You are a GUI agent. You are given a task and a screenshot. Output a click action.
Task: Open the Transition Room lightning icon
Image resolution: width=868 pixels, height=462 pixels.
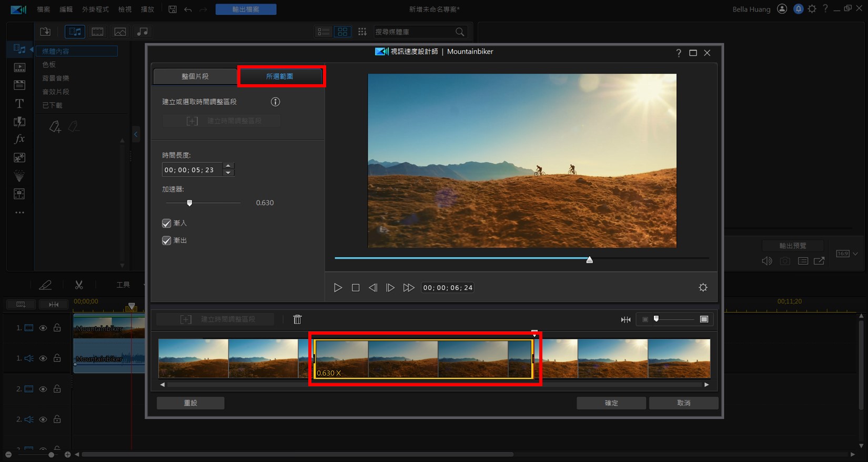click(19, 122)
